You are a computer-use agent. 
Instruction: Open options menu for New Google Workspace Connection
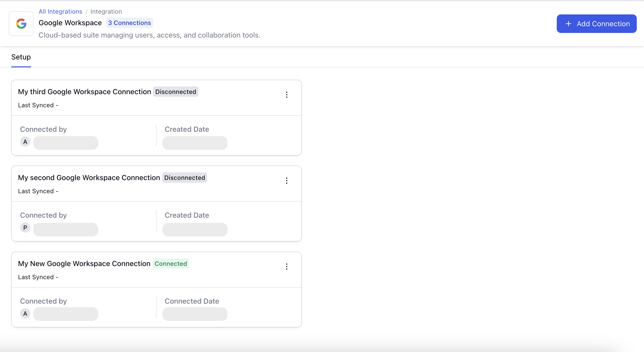point(286,267)
